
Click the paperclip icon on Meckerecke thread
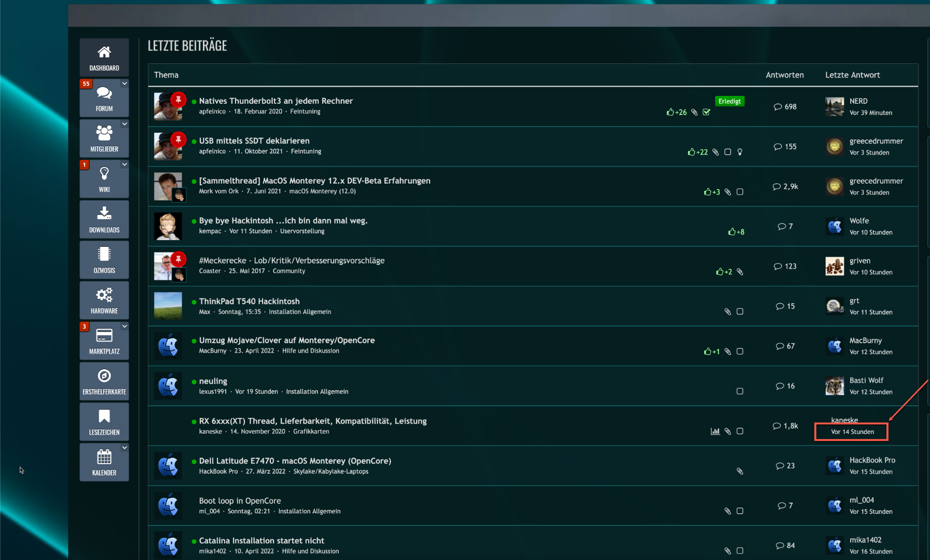pos(740,272)
